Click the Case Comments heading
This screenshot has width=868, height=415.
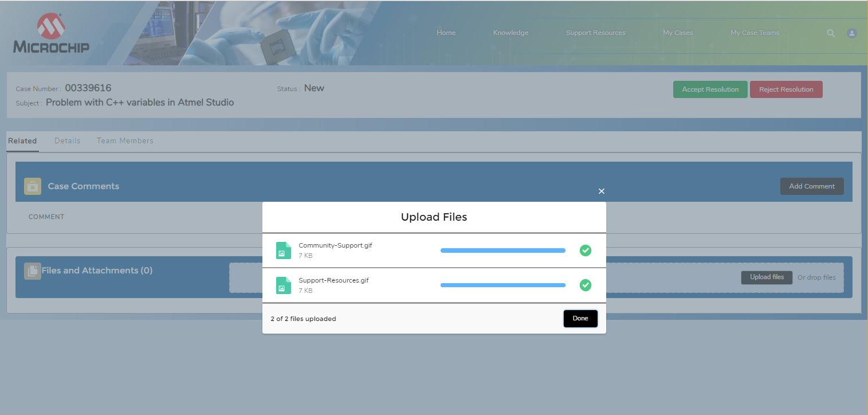pyautogui.click(x=84, y=186)
